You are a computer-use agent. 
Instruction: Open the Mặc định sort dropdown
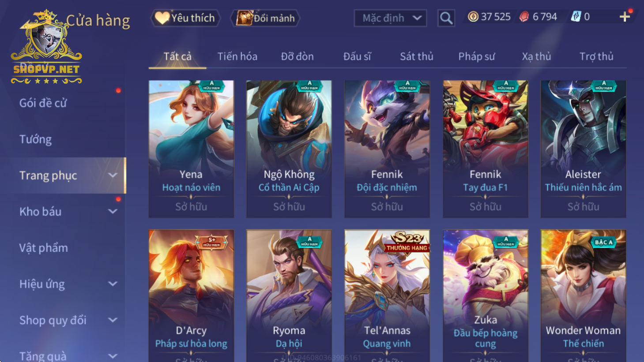390,18
